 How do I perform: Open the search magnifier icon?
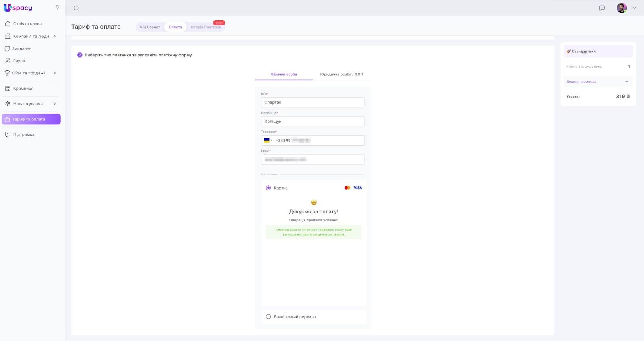click(76, 8)
